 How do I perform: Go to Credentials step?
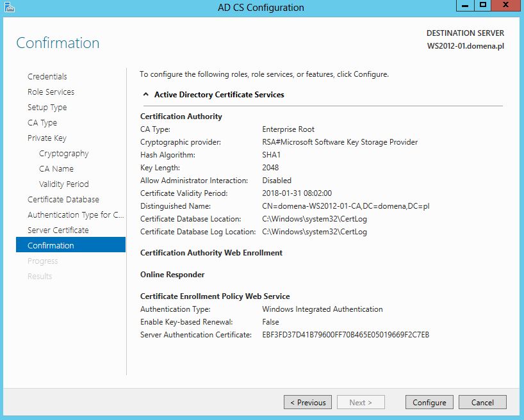[x=47, y=77]
